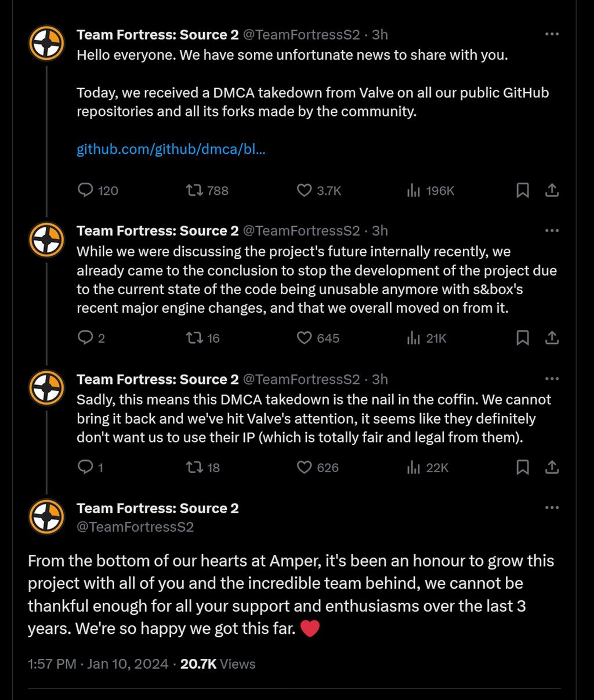Like the tweet about stopping development
Image resolution: width=594 pixels, height=700 pixels.
click(x=304, y=338)
